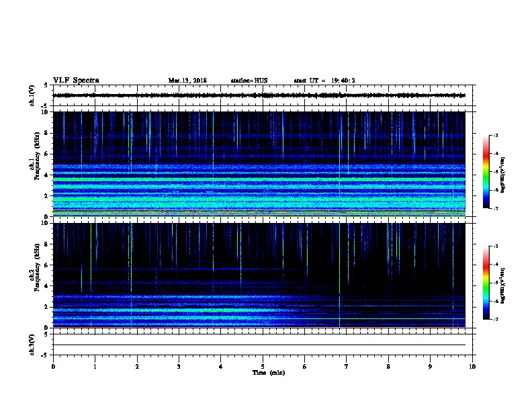Viewport: 532px width, 411px height.
Task: Click the "10" tick on the time axis
Action: tap(472, 367)
